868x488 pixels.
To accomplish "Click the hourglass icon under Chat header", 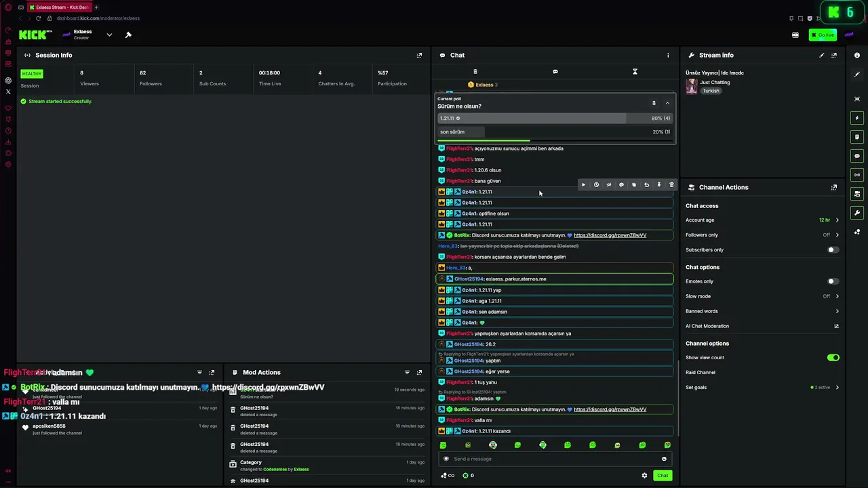I will (635, 72).
